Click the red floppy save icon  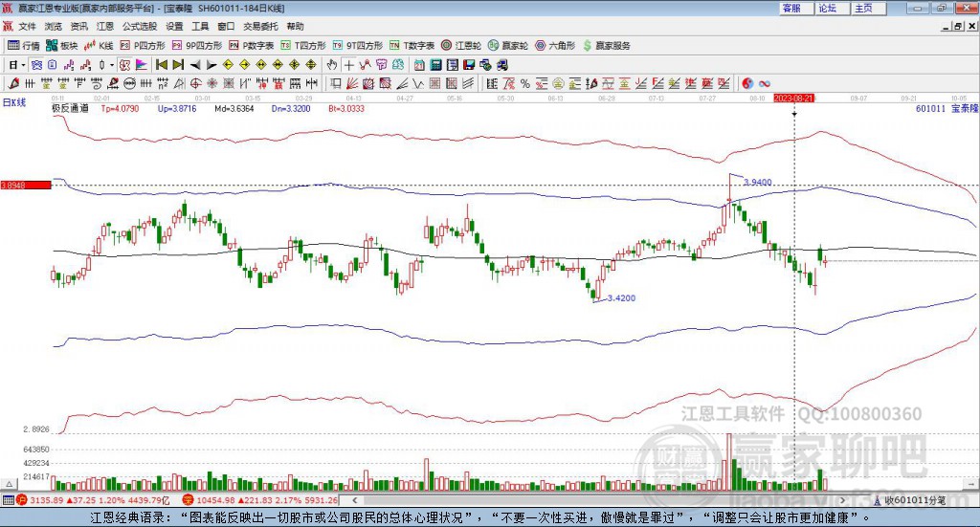tap(469, 65)
